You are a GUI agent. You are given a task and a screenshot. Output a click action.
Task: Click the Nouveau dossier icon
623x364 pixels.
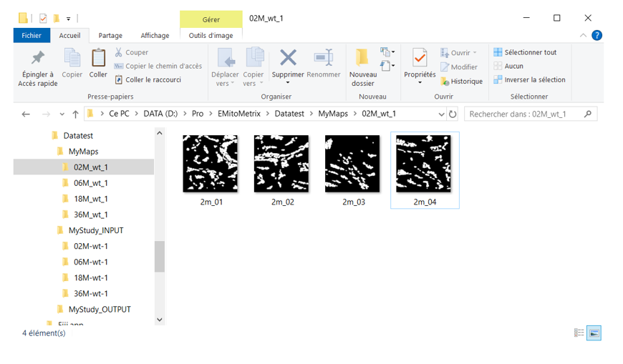[362, 58]
